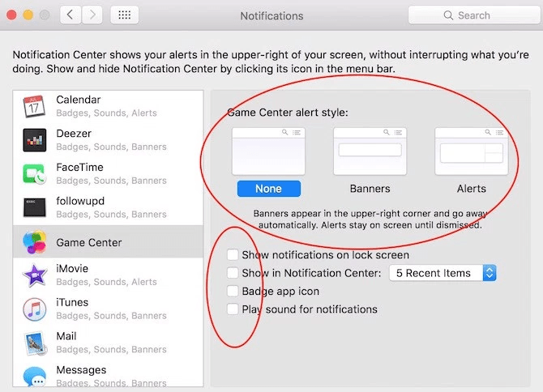Go back with the left arrow button
543x392 pixels.
pos(71,15)
